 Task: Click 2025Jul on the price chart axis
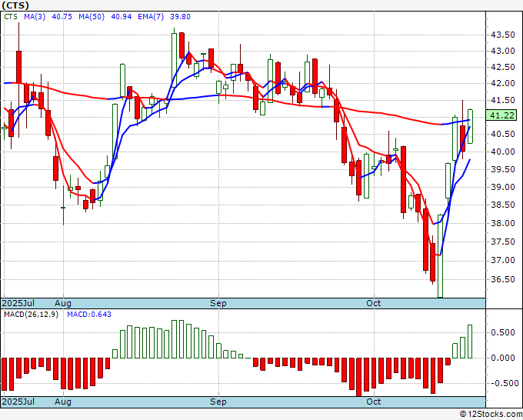pos(18,303)
